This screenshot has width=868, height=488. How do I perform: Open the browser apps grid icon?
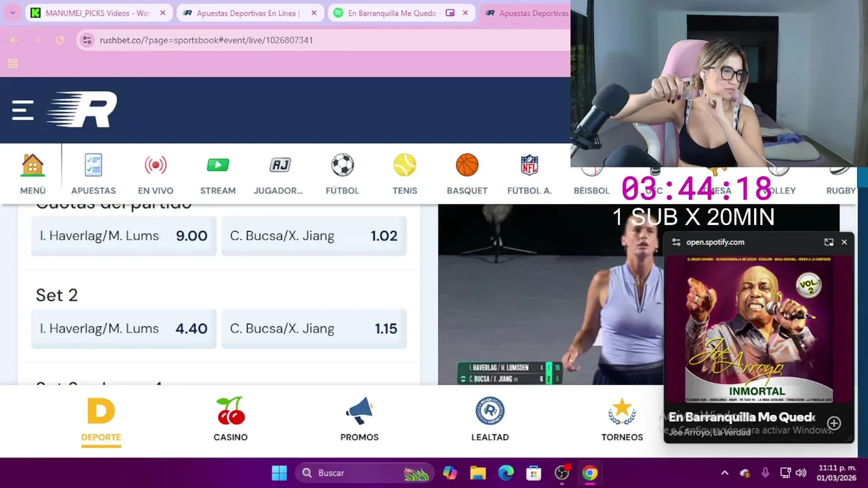pos(12,64)
